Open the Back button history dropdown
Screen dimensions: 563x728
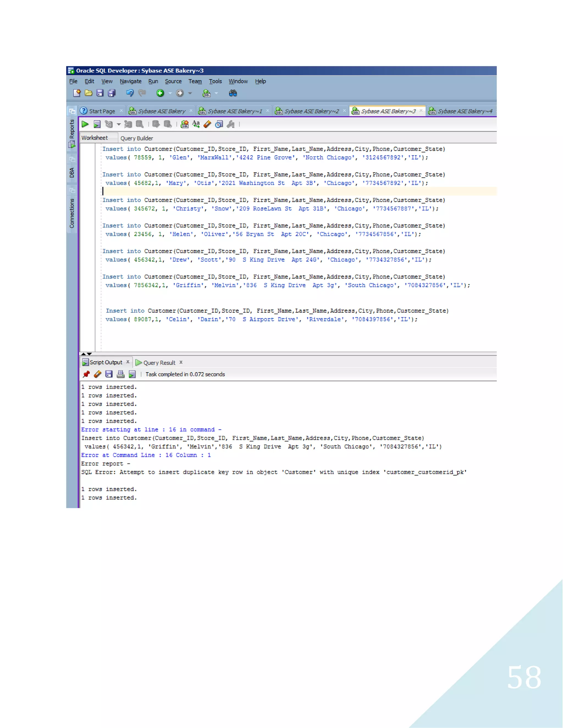pyautogui.click(x=170, y=93)
